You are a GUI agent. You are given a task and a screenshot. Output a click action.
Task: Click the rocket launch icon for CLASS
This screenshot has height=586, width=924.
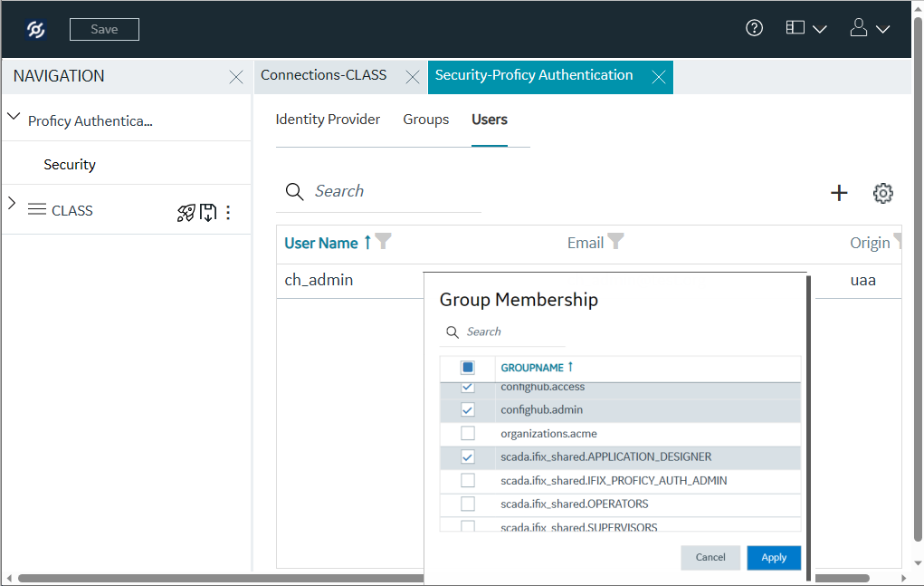pos(186,212)
